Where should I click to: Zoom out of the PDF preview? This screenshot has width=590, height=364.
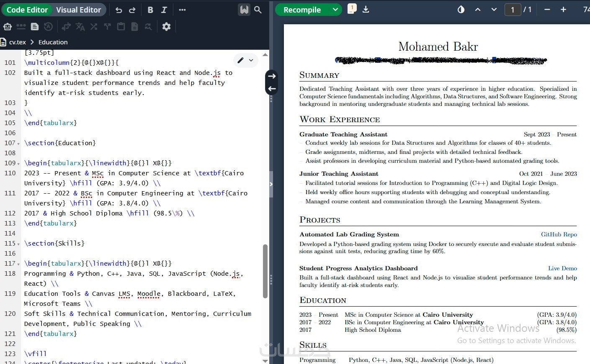tap(547, 10)
